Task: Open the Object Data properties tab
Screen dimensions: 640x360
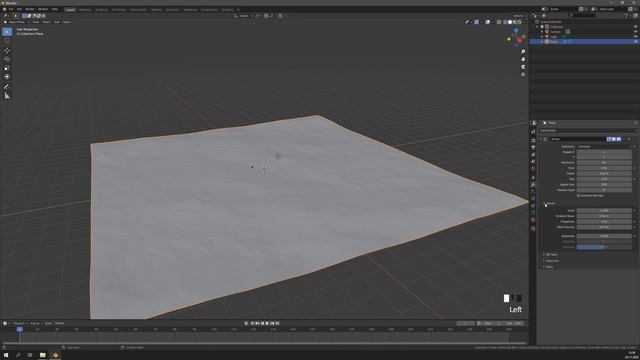Action: tap(533, 213)
